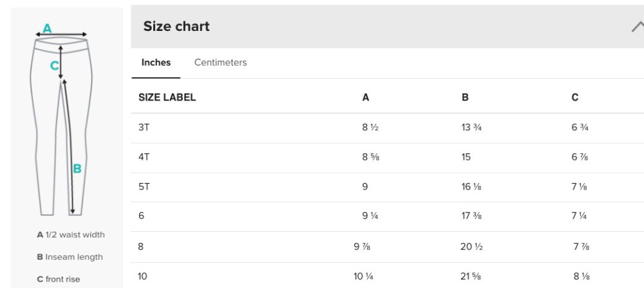Click the column B header

(465, 97)
